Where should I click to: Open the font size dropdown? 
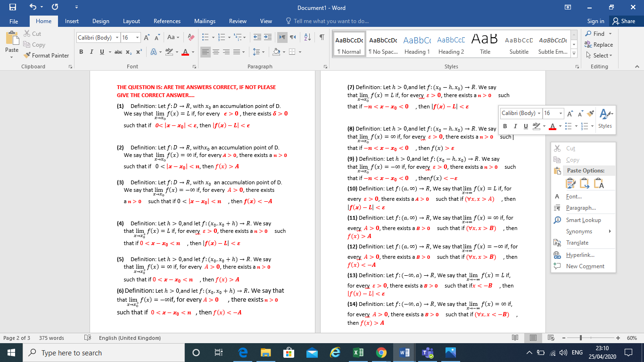click(x=137, y=37)
